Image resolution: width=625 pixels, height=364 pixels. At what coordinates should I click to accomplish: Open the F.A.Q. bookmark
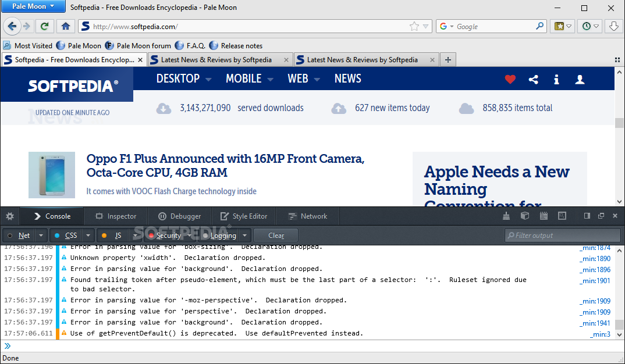(x=190, y=46)
